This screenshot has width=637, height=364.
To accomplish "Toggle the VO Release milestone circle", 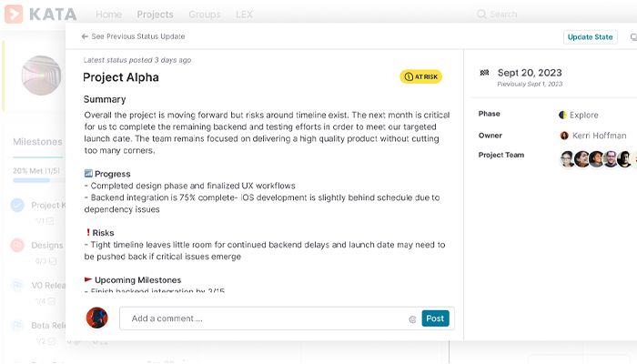I will click(17, 285).
